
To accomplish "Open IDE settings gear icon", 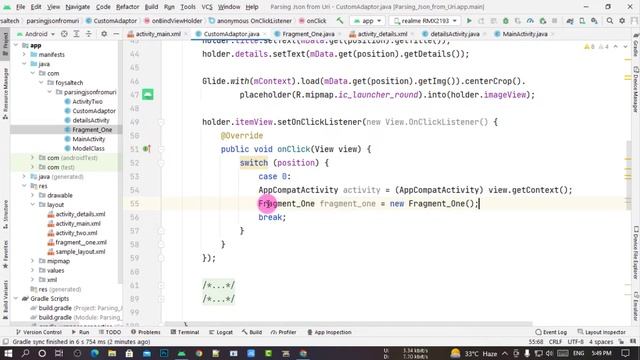I will 622,21.
